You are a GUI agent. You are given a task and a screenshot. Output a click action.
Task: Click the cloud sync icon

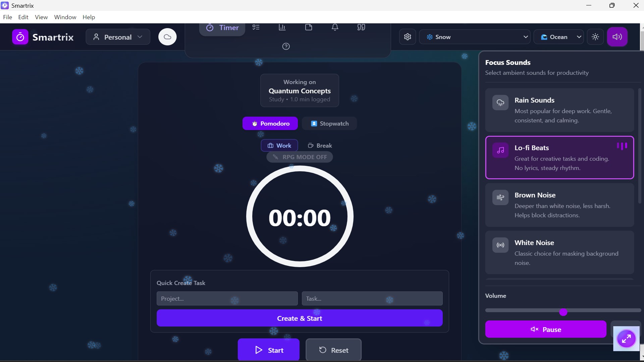[167, 37]
